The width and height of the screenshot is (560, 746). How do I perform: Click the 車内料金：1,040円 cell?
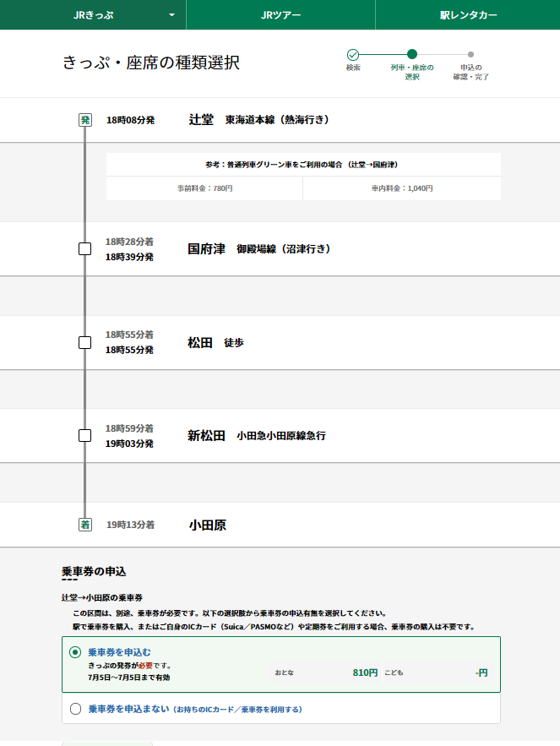(x=402, y=188)
